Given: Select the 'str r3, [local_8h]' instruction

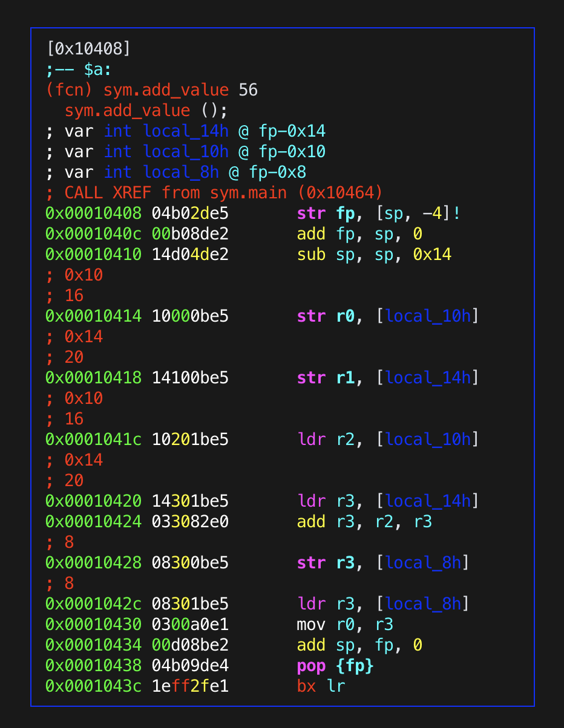Looking at the screenshot, I should [383, 563].
